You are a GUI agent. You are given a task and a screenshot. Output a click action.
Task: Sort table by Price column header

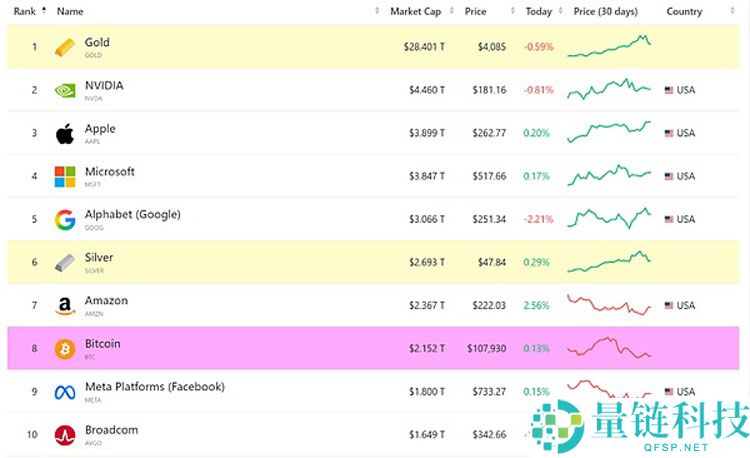476,11
